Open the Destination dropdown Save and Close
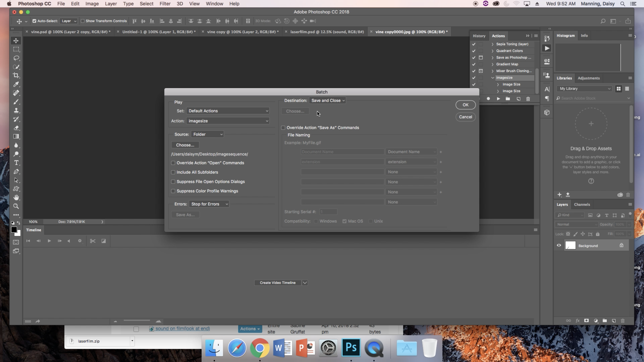Viewport: 644px width, 362px height. (328, 100)
